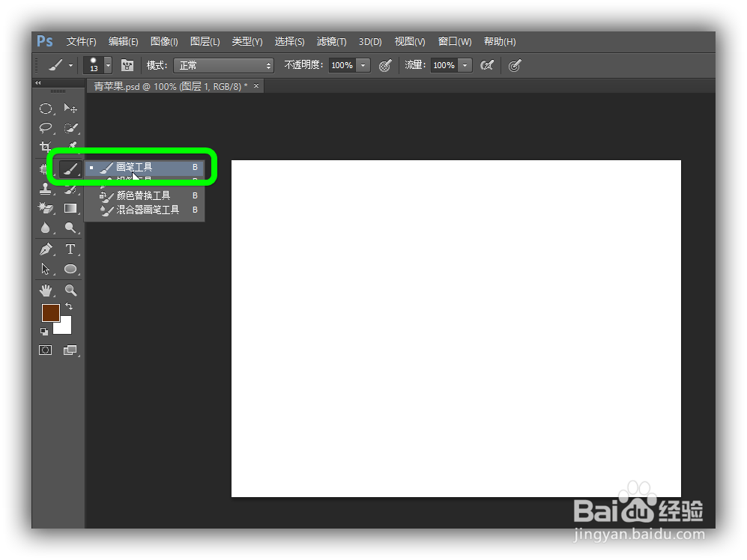Select the Lasso tool
This screenshot has width=747, height=560.
click(x=45, y=127)
